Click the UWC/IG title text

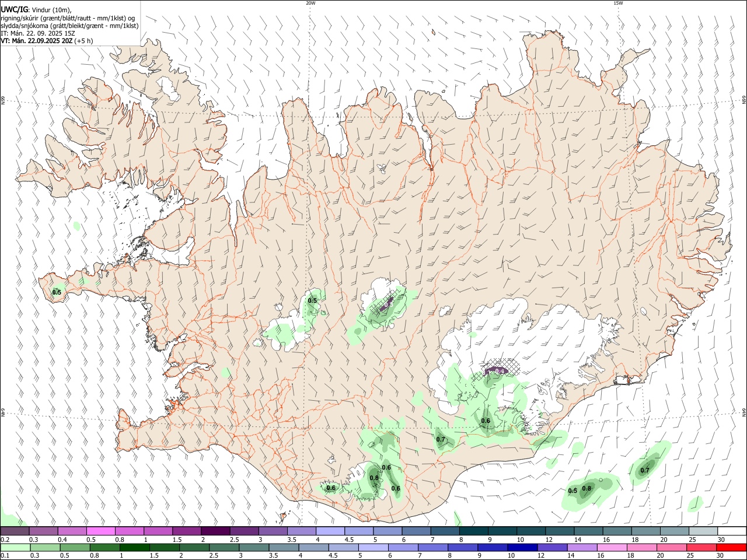pyautogui.click(x=15, y=9)
